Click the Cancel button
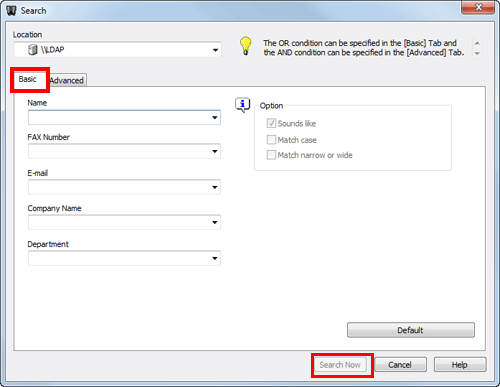 click(400, 365)
